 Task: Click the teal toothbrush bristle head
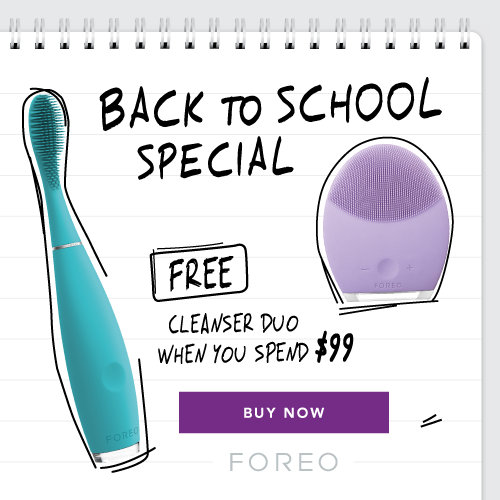47,142
